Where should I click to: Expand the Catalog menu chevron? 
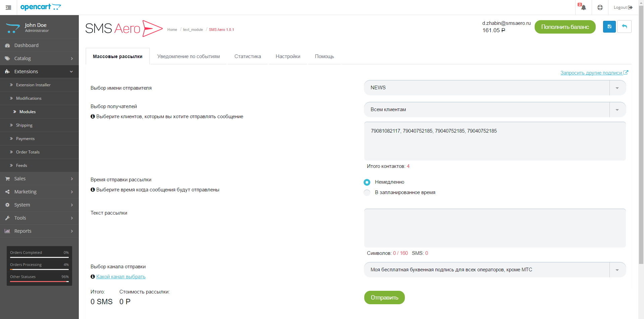pos(72,58)
